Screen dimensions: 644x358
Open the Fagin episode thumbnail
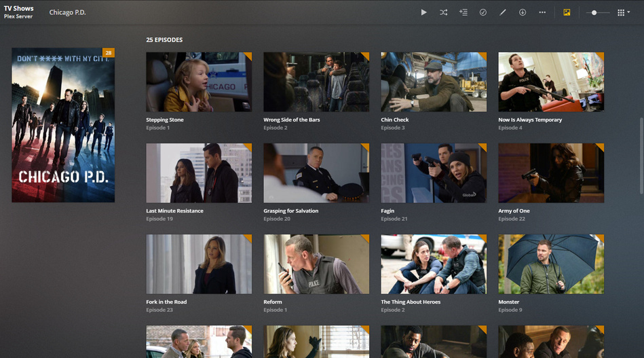(434, 173)
